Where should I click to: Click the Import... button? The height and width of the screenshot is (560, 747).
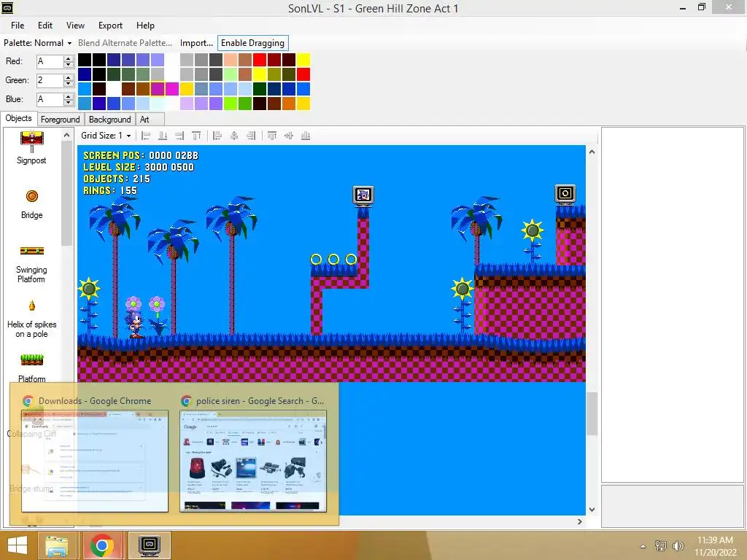196,43
